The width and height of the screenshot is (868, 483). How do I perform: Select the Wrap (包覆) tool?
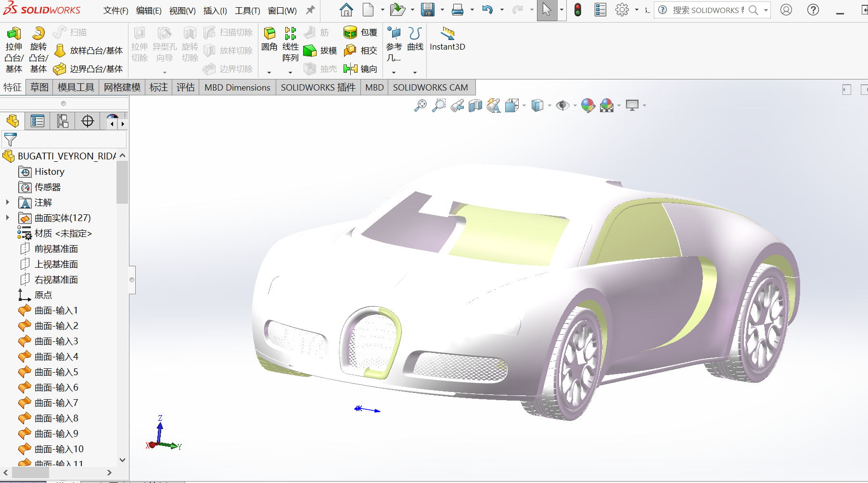point(360,32)
